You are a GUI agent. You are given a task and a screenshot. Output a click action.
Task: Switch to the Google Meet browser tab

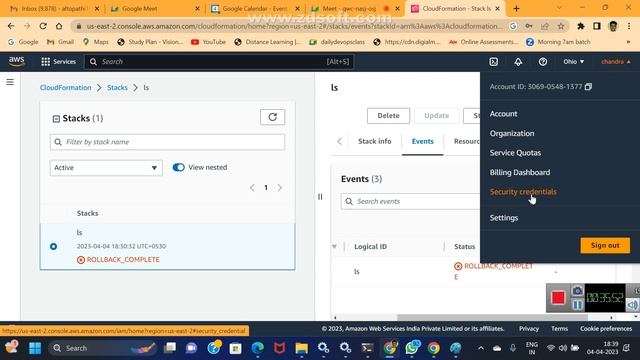pos(155,9)
